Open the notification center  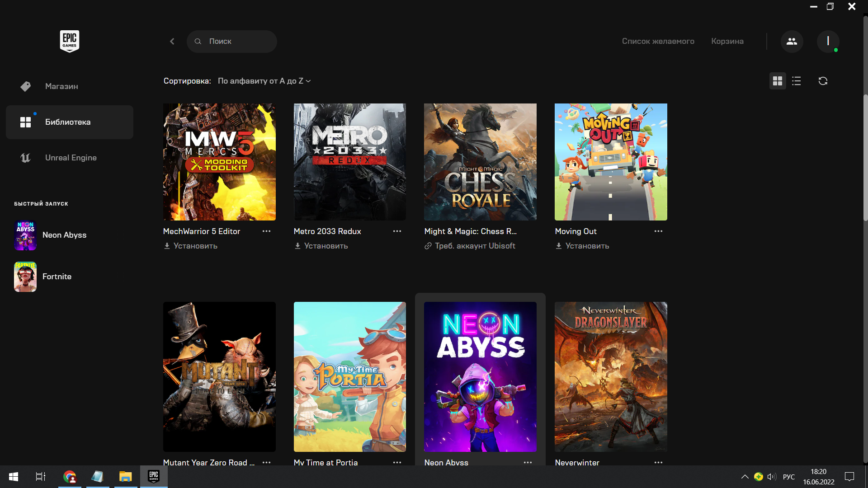[x=849, y=477]
